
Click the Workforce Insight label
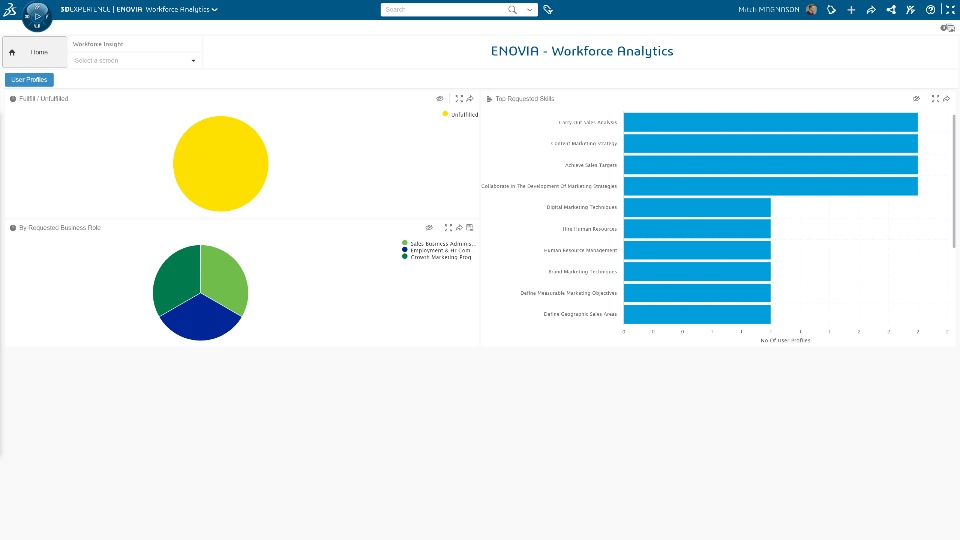[98, 44]
